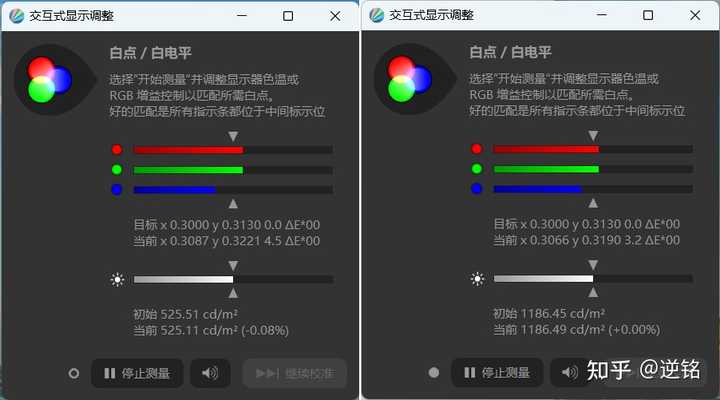Viewport: 720px width, 400px height.
Task: Click the white luminance bar in right window
Action: pos(593,278)
